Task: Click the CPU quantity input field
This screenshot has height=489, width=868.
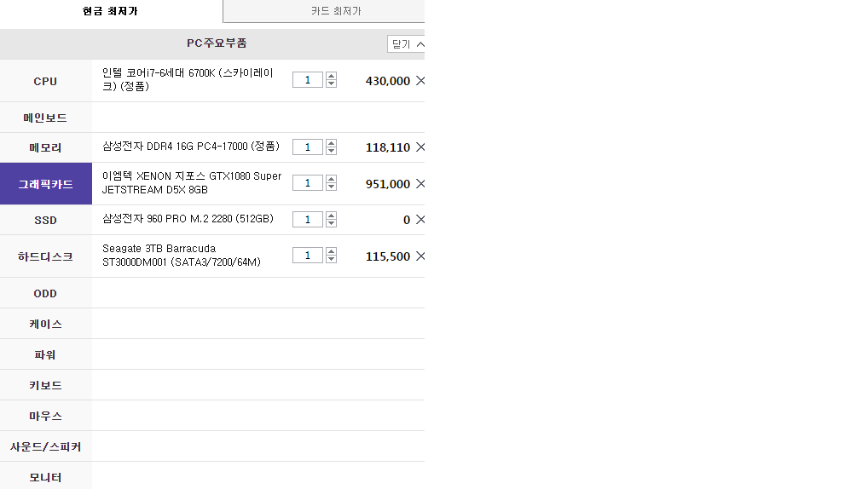Action: point(308,80)
